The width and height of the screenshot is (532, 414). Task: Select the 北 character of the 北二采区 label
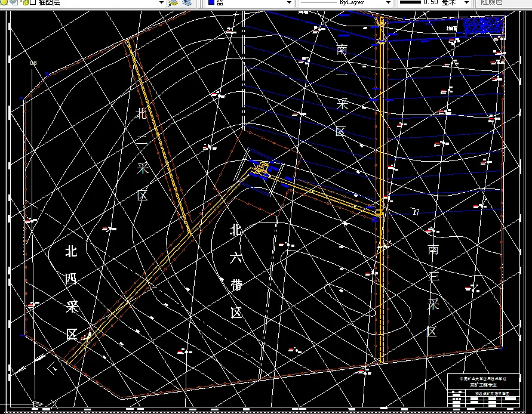point(142,113)
